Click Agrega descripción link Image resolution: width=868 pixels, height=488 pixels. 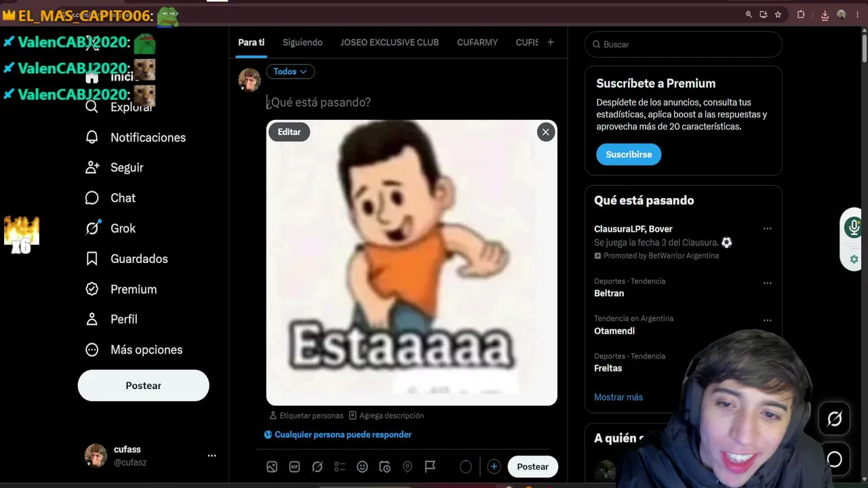pyautogui.click(x=387, y=415)
